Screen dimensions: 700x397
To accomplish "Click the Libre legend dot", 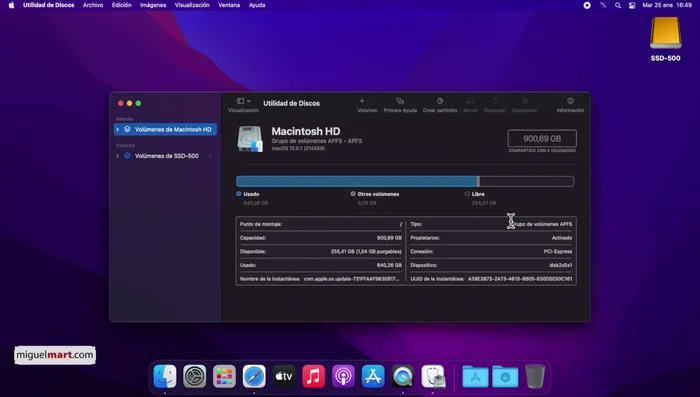I will tap(467, 194).
